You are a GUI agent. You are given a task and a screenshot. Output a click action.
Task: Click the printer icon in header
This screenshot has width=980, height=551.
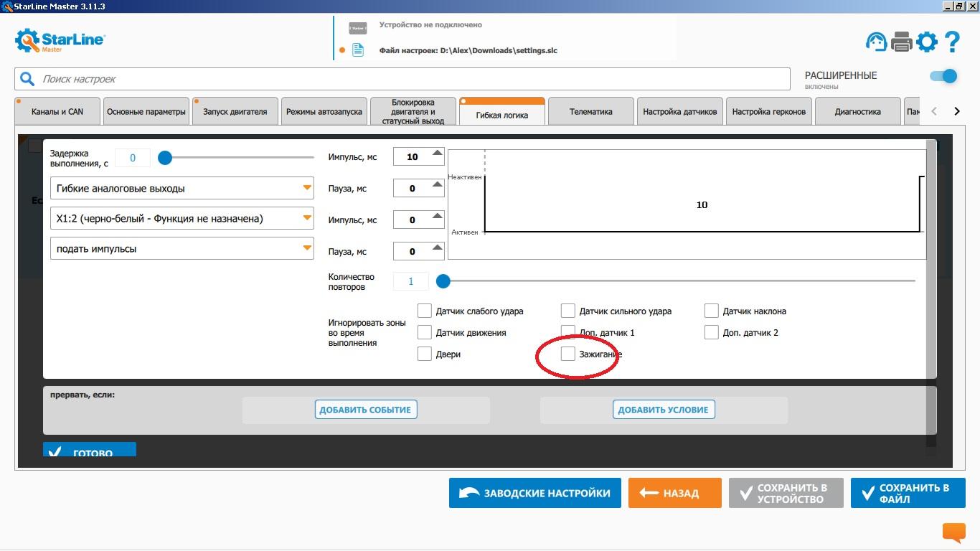pyautogui.click(x=901, y=42)
